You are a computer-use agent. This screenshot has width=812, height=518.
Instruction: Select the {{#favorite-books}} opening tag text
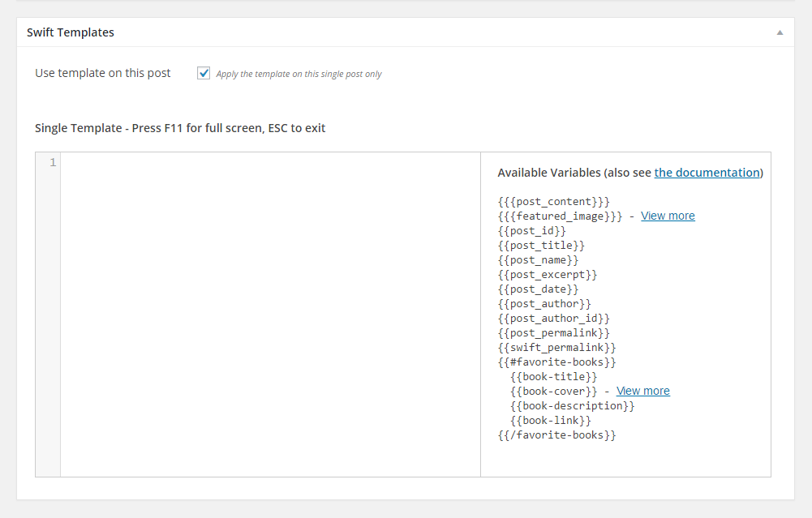coord(556,362)
